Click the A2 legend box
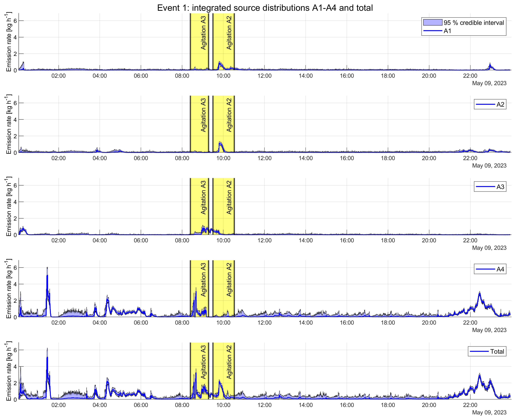 490,104
